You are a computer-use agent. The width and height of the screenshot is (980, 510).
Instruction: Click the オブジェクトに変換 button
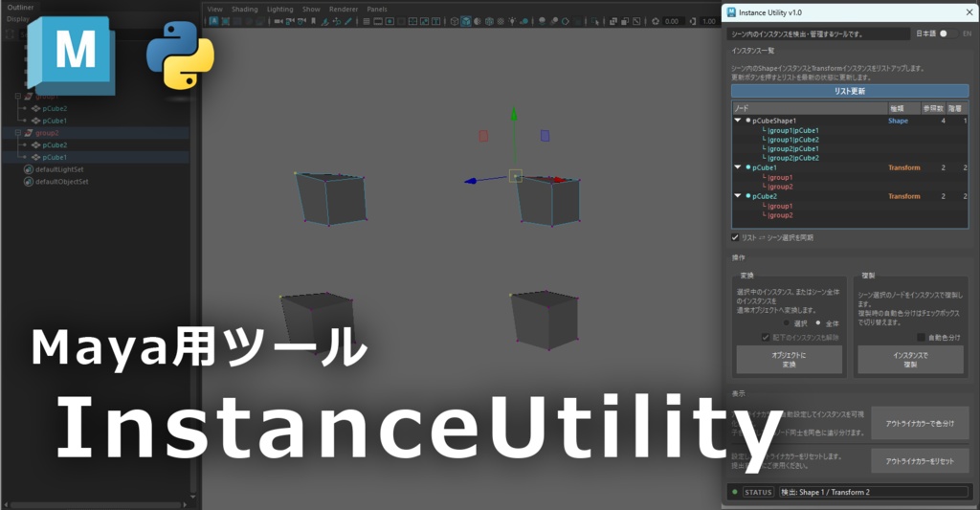789,360
